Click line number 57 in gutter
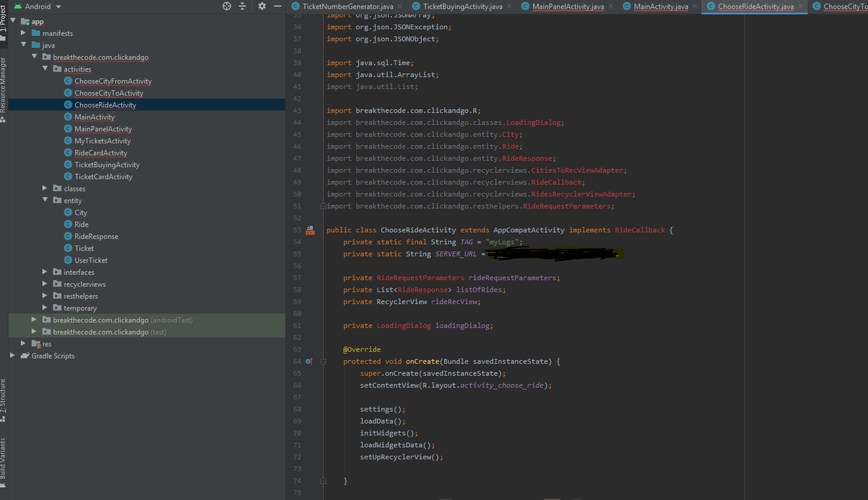Image resolution: width=868 pixels, height=500 pixels. 297,278
